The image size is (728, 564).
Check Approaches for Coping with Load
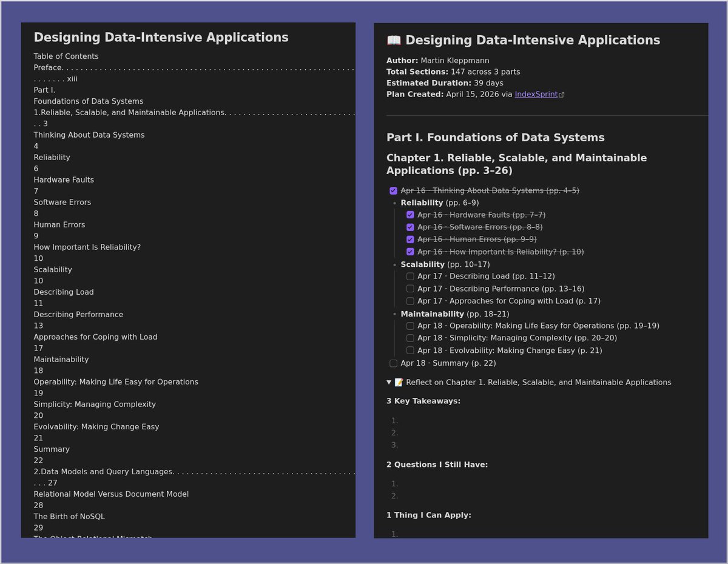click(x=410, y=301)
